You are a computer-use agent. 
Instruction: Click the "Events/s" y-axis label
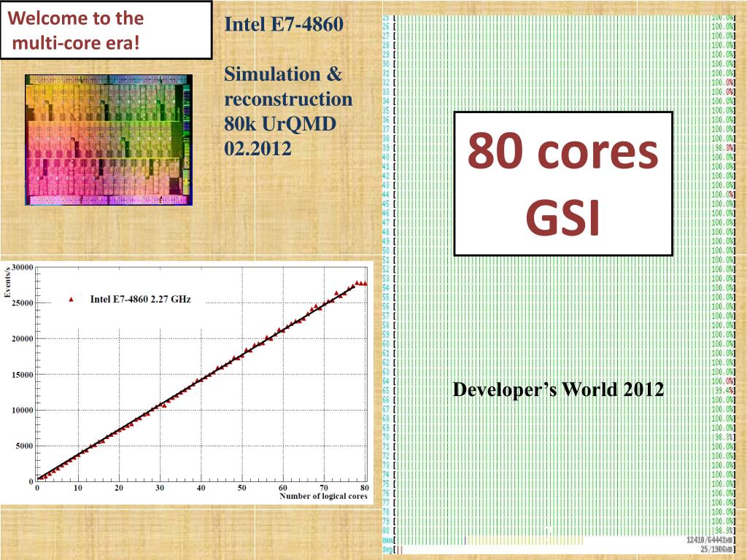point(7,283)
